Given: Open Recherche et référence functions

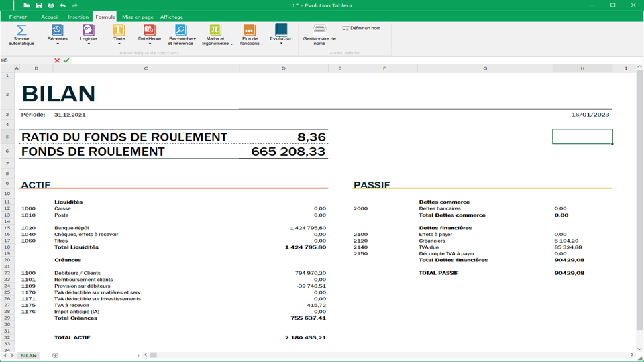Looking at the screenshot, I should tap(180, 35).
